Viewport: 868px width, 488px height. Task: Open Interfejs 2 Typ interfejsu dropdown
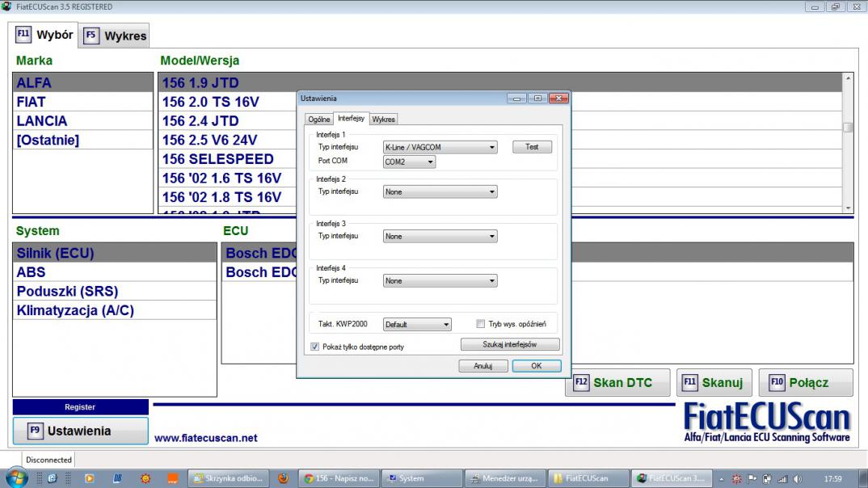pyautogui.click(x=440, y=192)
